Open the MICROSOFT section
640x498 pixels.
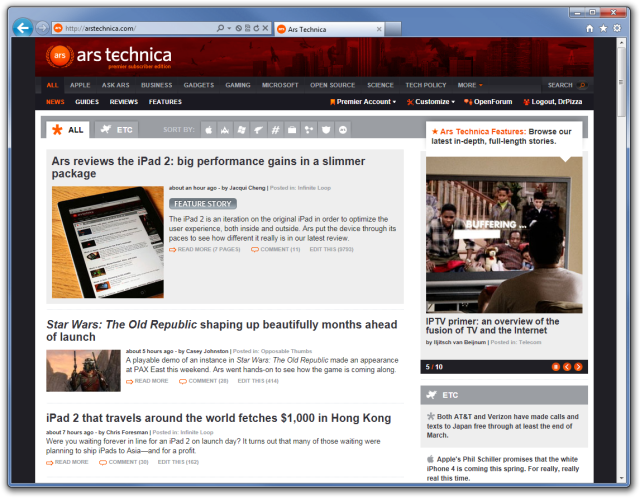tap(280, 85)
